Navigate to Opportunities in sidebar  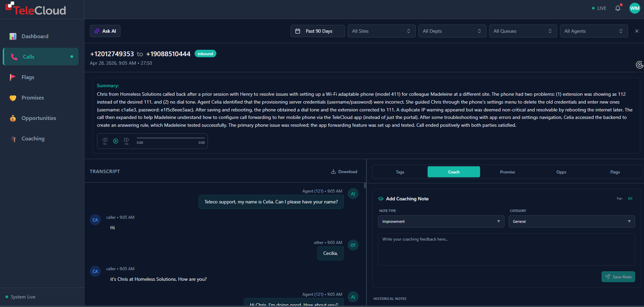click(x=41, y=118)
